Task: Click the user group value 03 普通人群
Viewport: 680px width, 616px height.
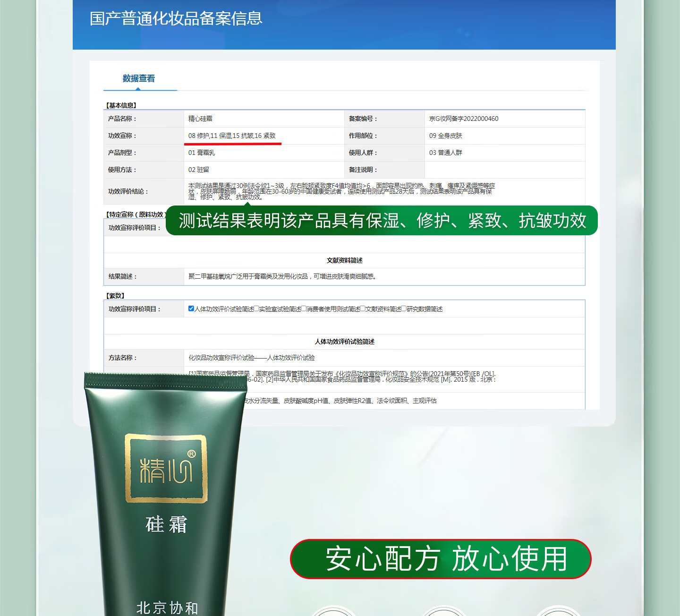Action: tap(446, 153)
